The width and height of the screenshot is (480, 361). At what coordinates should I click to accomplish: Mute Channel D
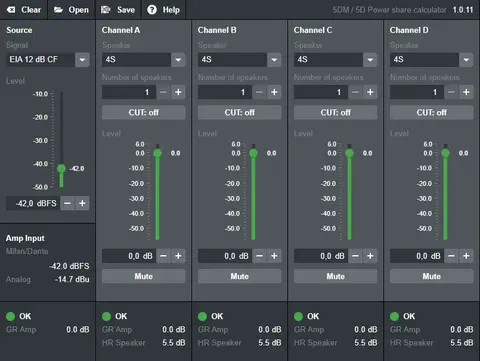click(432, 276)
